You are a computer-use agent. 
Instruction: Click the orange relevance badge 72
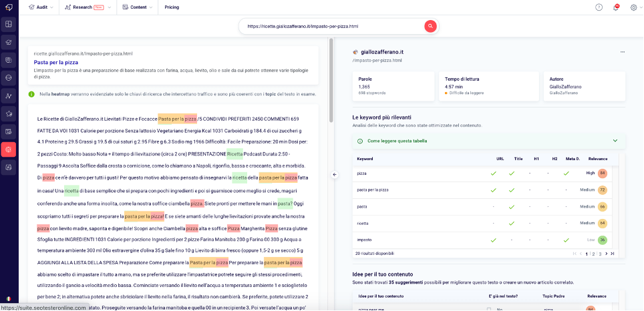603,190
